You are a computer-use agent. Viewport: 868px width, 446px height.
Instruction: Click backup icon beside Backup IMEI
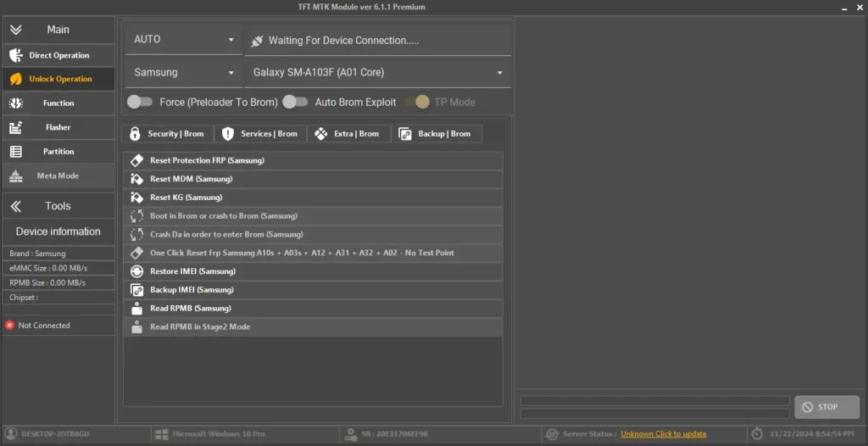136,290
